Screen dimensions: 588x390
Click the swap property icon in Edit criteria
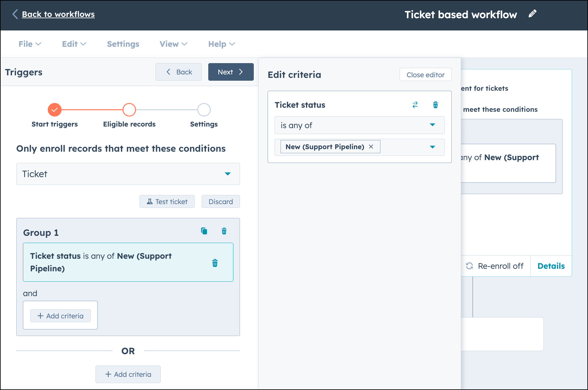(415, 105)
